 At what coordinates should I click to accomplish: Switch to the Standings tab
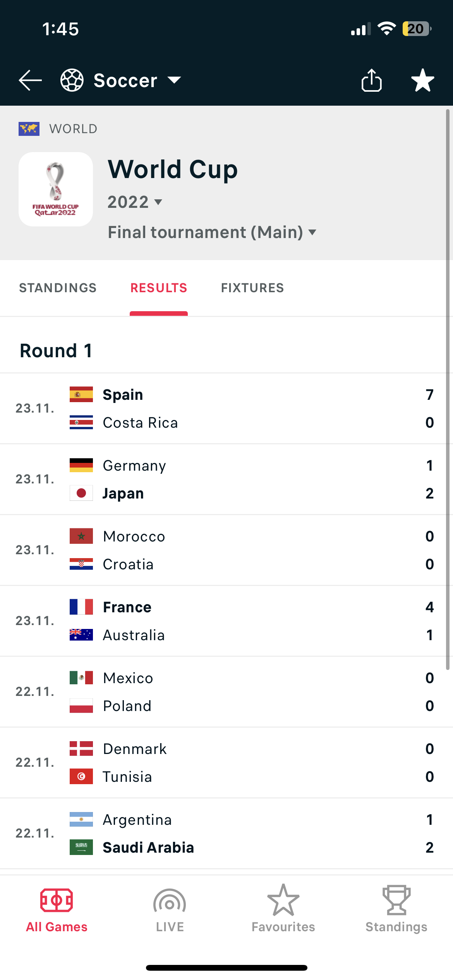(58, 288)
